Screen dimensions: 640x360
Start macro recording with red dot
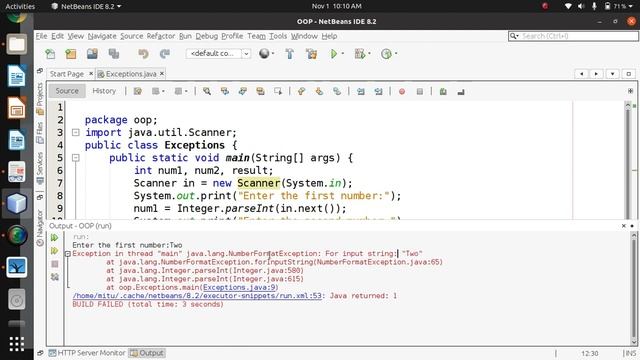[402, 92]
